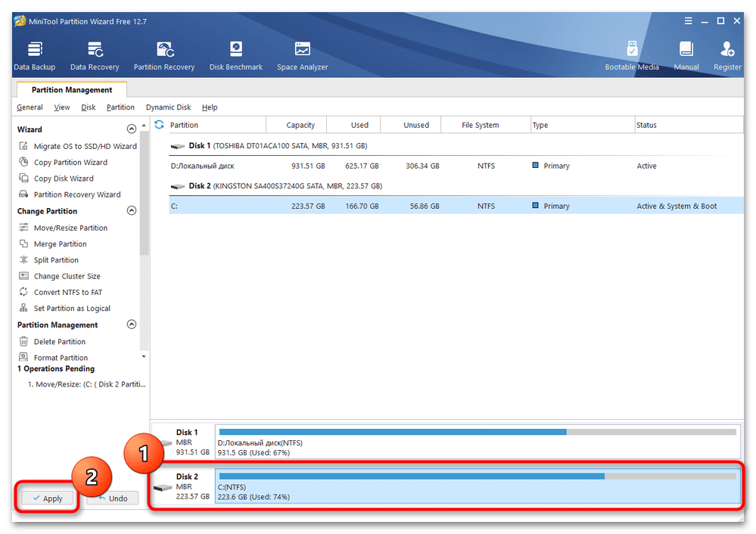The width and height of the screenshot is (756, 534).
Task: Collapse the Partition Management sidebar section
Action: click(132, 324)
